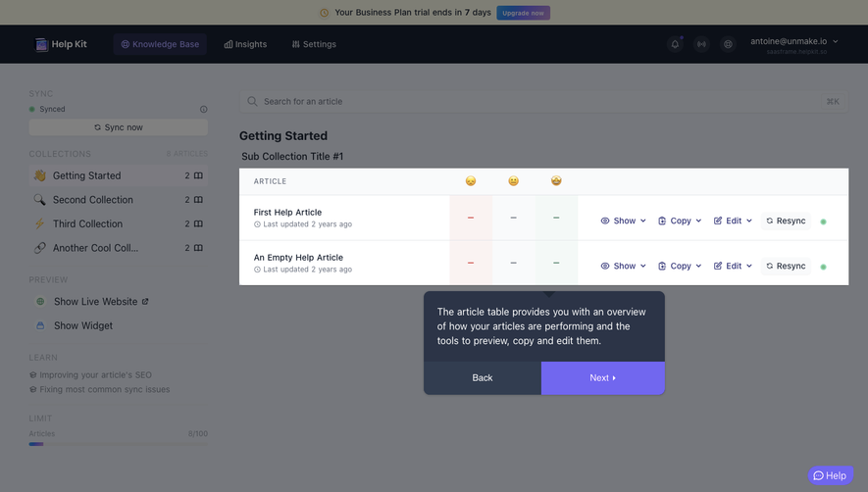Click the ARTICLE column header

(x=270, y=181)
